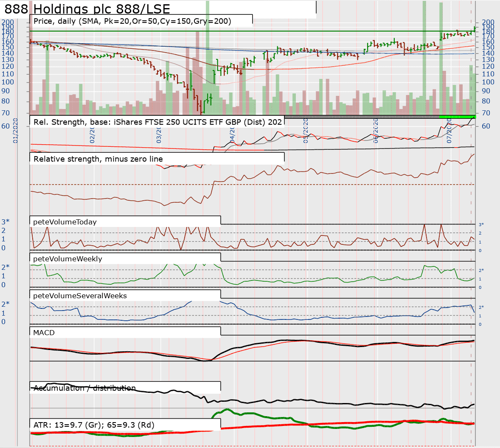Click the dashed zero line in Relative strength panel
Image resolution: width=500 pixels, height=448 pixels.
point(253,185)
